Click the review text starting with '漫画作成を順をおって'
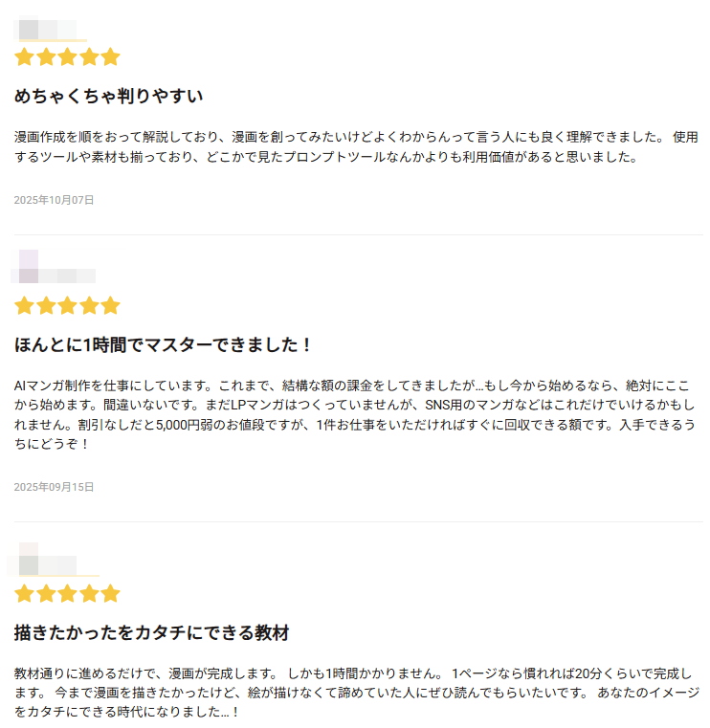Viewport: 710px width, 728px height. click(x=355, y=146)
